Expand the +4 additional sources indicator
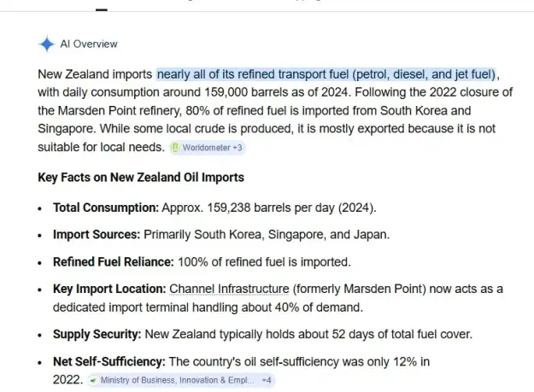Viewport: 534px width, 392px height. 267,380
